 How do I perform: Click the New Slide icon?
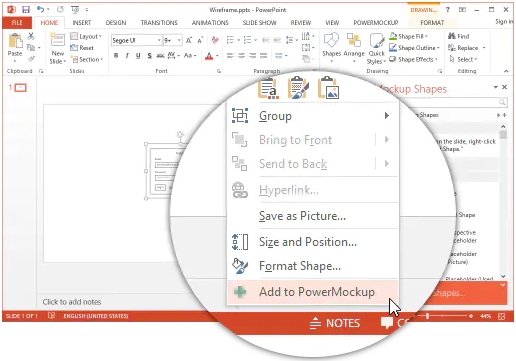(x=57, y=40)
